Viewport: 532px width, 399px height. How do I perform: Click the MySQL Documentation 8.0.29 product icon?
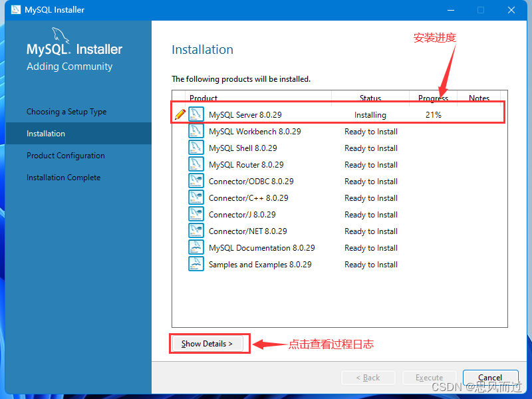pyautogui.click(x=196, y=247)
